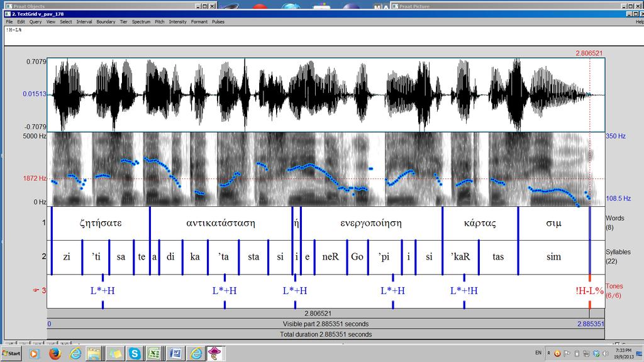Select the word interval κάρτας

(480, 223)
